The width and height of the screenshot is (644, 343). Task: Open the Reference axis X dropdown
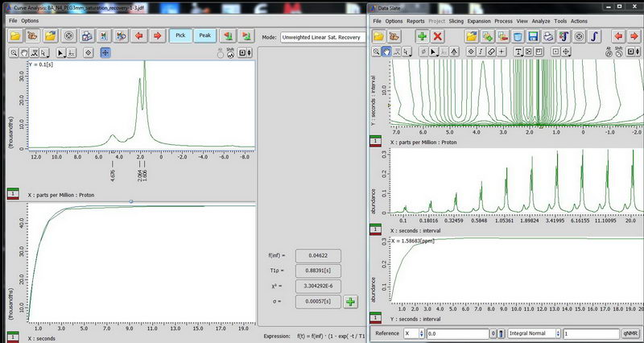(413, 333)
